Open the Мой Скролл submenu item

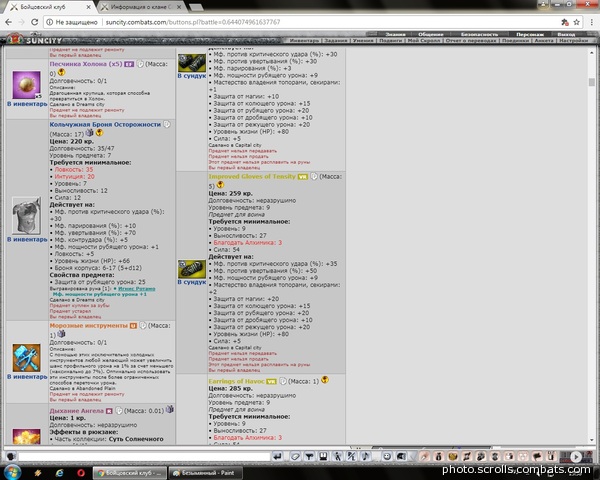[424, 40]
